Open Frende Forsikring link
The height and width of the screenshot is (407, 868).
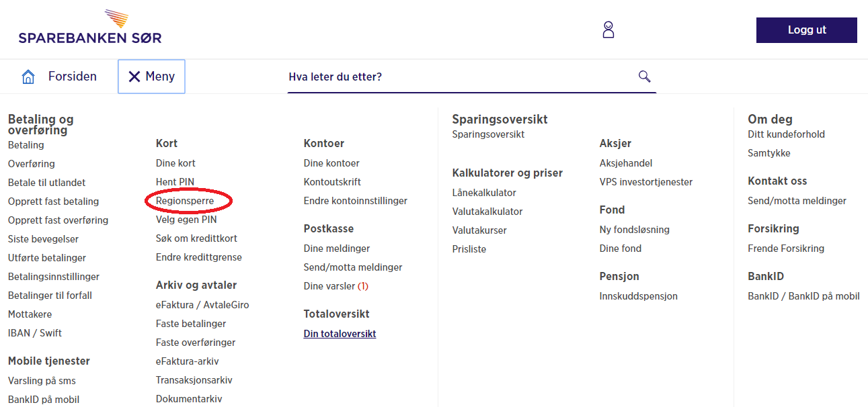[786, 248]
